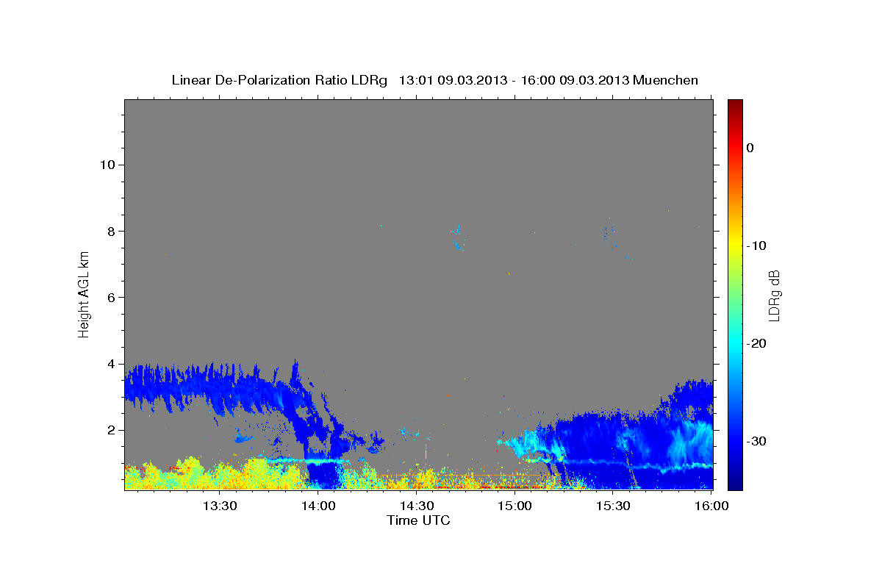The image size is (882, 588).
Task: Click the dark red top of colorbar
Action: (x=735, y=107)
